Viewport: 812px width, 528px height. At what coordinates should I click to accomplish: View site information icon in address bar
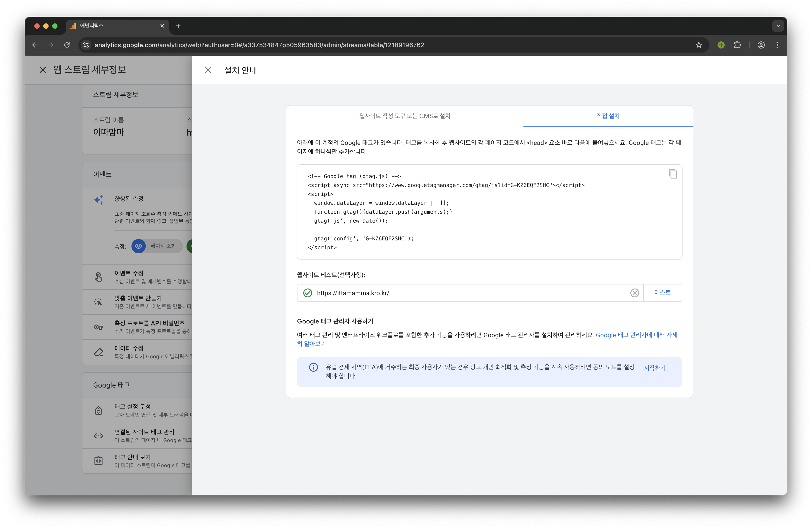pos(86,45)
